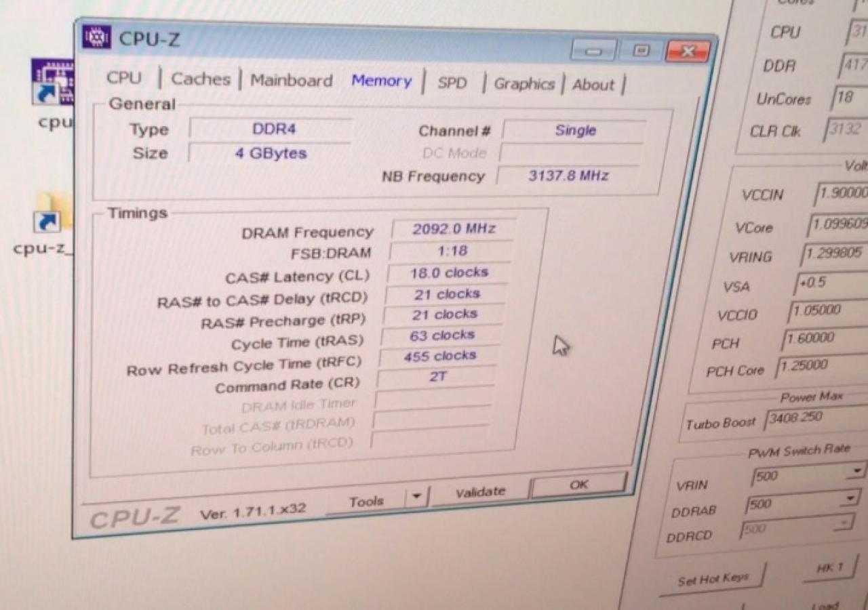Image resolution: width=868 pixels, height=610 pixels.
Task: Click the VCCIN voltage input field
Action: 841,192
